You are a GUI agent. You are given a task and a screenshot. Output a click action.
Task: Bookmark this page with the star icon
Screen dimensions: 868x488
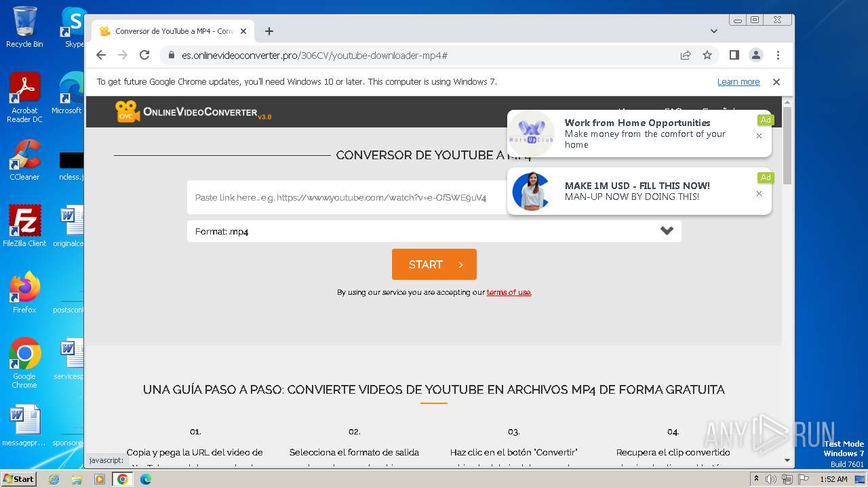[x=707, y=55]
